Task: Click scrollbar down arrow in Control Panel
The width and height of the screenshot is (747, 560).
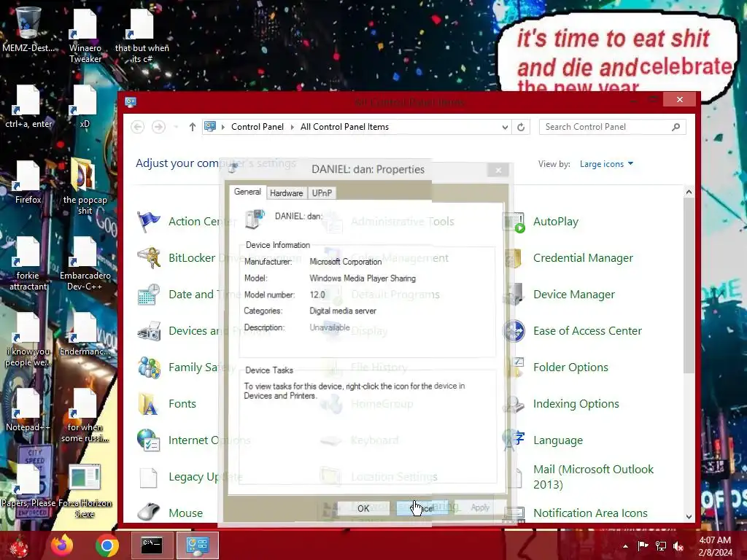Action: 689,516
